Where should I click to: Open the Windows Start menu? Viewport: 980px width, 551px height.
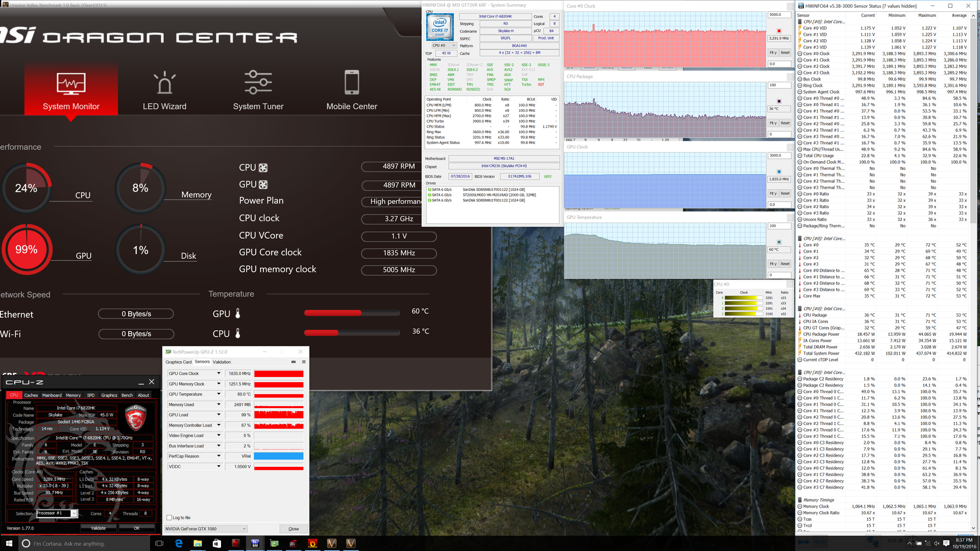(9, 543)
